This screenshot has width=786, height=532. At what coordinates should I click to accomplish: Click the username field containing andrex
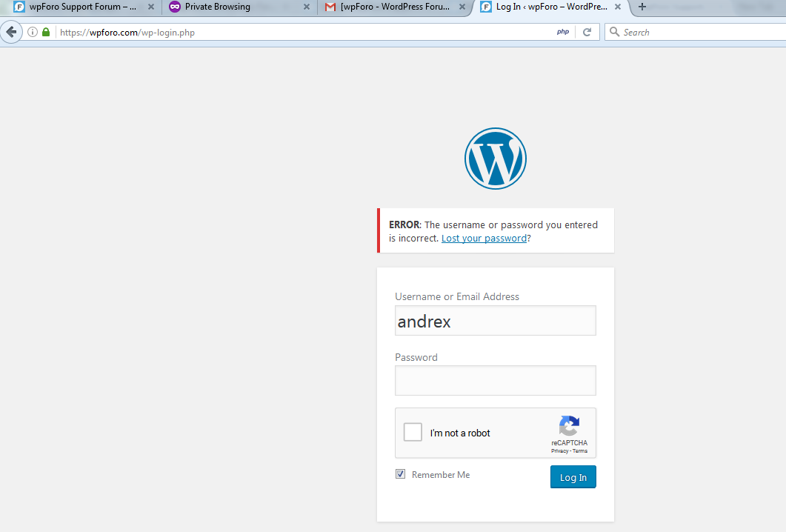click(495, 321)
